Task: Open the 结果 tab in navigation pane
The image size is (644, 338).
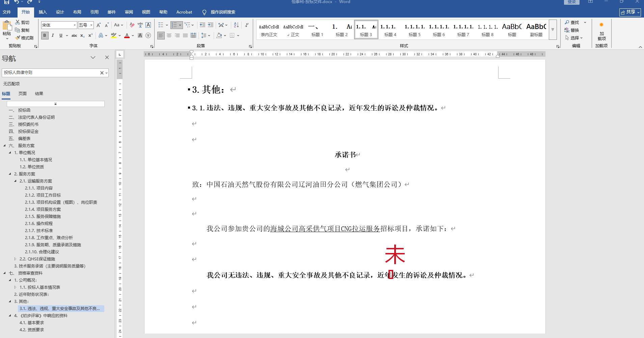Action: click(x=39, y=94)
